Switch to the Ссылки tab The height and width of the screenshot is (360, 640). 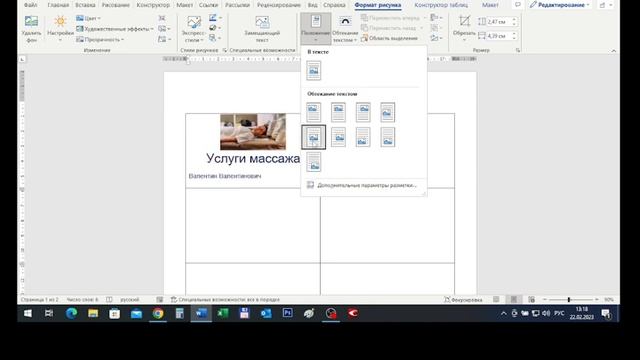click(x=208, y=5)
